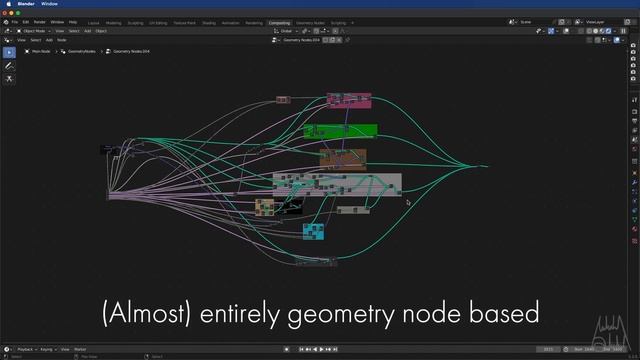This screenshot has width=640, height=360.
Task: Switch to the Animation workspace tab
Action: (231, 23)
